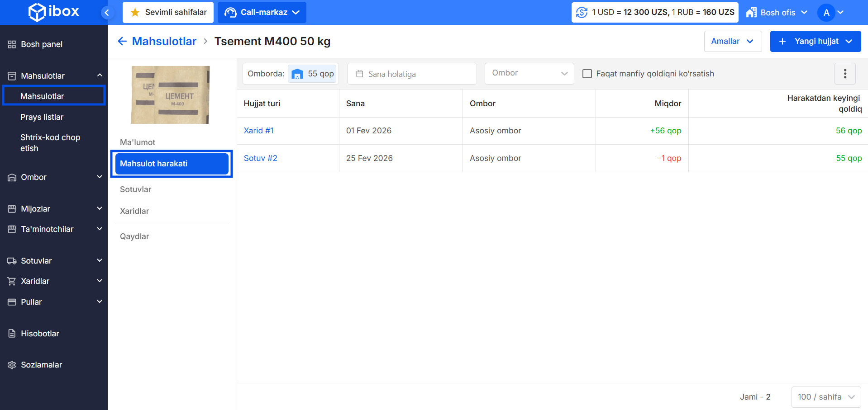
Task: Click the user avatar A icon
Action: pyautogui.click(x=826, y=13)
